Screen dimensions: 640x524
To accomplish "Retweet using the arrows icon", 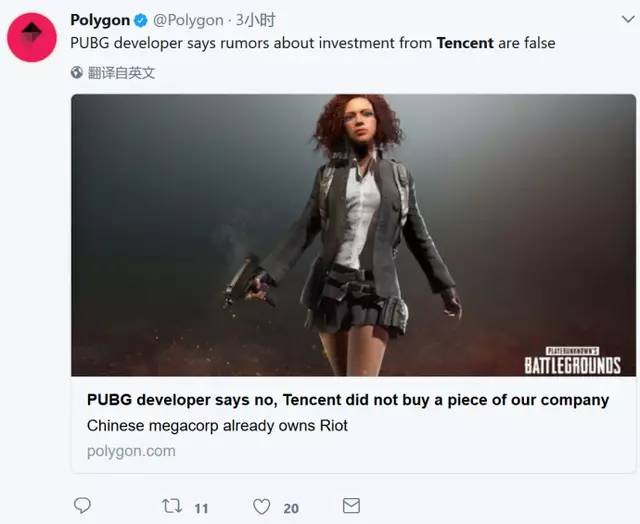I will 172,506.
